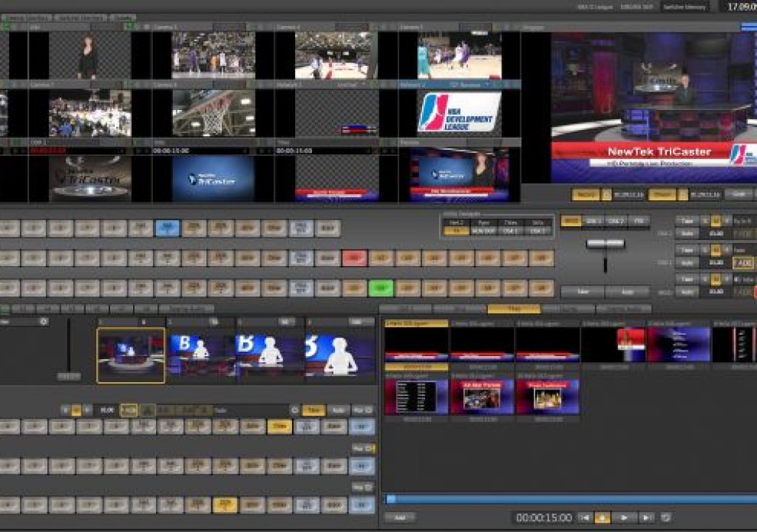Click the green-lit Preview row source button

pyautogui.click(x=381, y=288)
